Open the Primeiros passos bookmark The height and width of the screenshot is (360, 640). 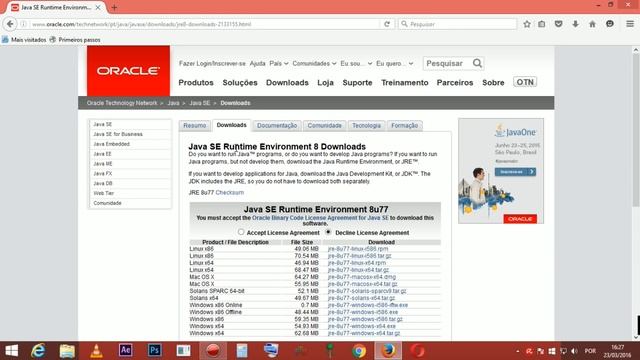pyautogui.click(x=75, y=40)
